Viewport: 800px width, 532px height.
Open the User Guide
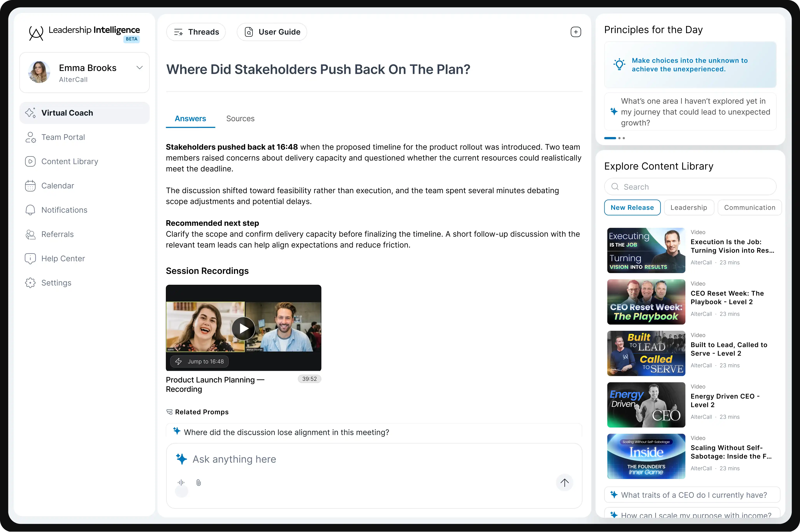272,32
